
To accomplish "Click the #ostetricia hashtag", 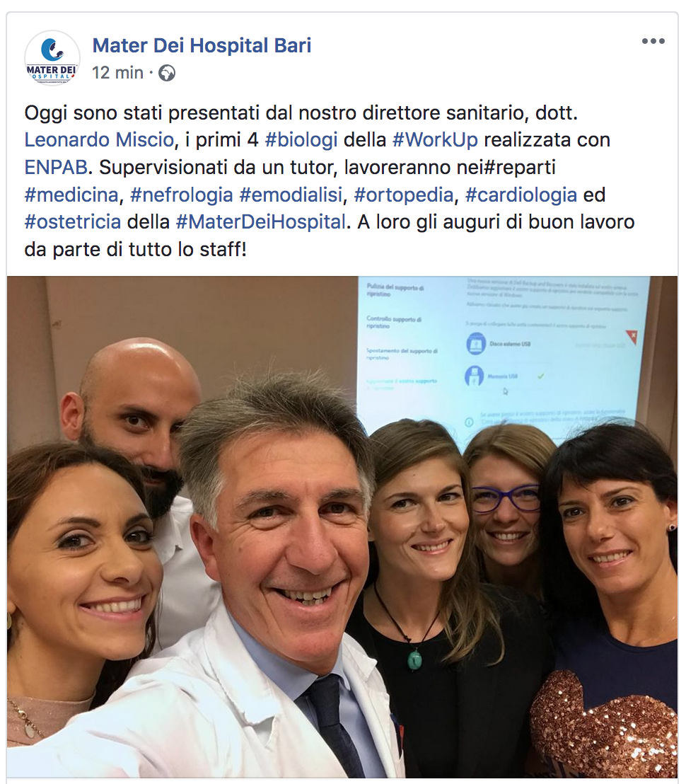I will click(x=72, y=222).
